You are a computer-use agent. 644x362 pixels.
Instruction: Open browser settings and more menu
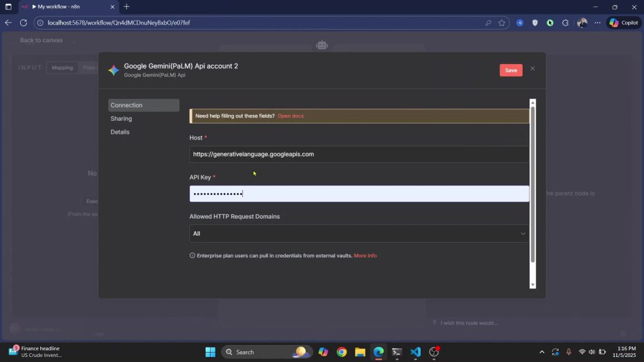tap(597, 23)
